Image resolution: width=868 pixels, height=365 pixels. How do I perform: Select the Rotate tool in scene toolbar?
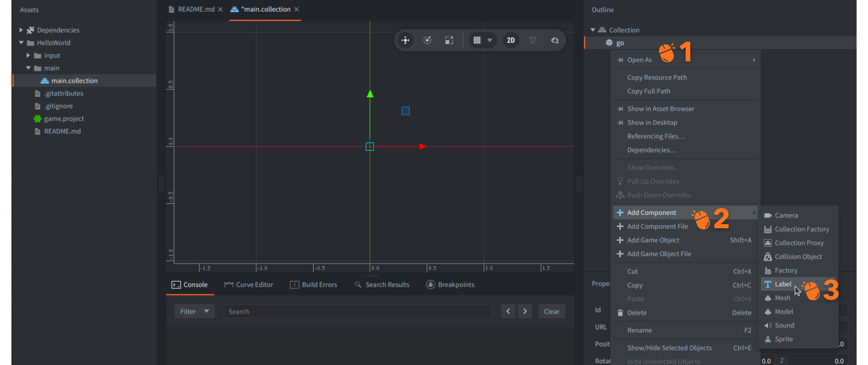(427, 41)
